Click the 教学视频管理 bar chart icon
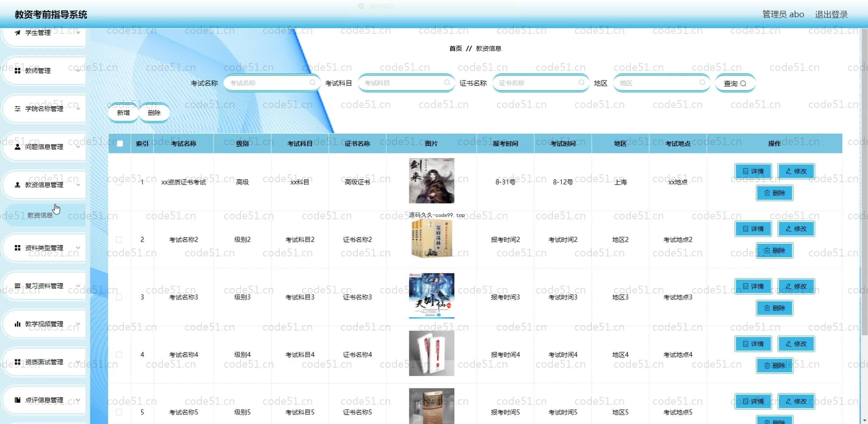This screenshot has width=868, height=424. pyautogui.click(x=18, y=324)
